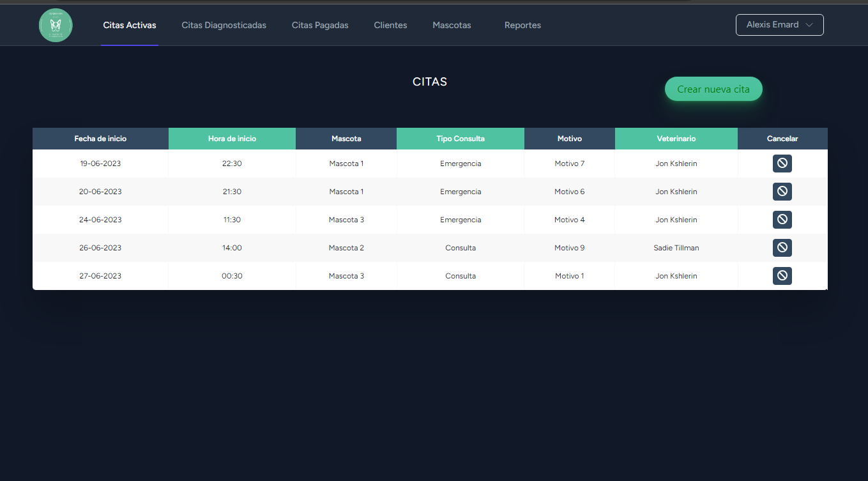The height and width of the screenshot is (481, 868).
Task: Cancel the 19-06-2023 appointment
Action: [x=782, y=164]
